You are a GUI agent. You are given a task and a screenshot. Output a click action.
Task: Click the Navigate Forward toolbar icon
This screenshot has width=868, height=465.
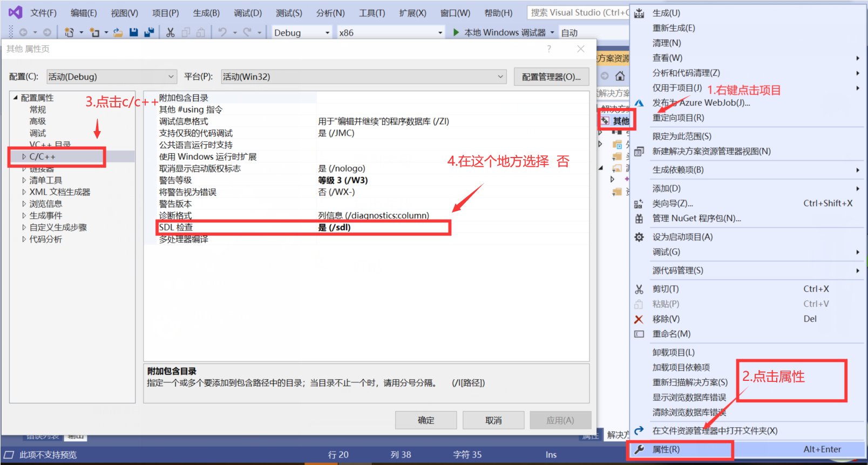(x=47, y=32)
